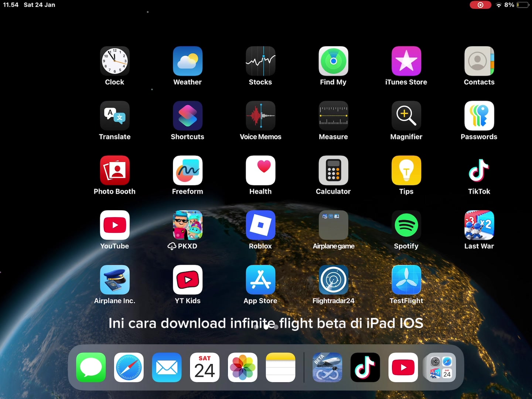The width and height of the screenshot is (532, 399).
Task: Tap the 11.54 time in status bar
Action: (11, 5)
